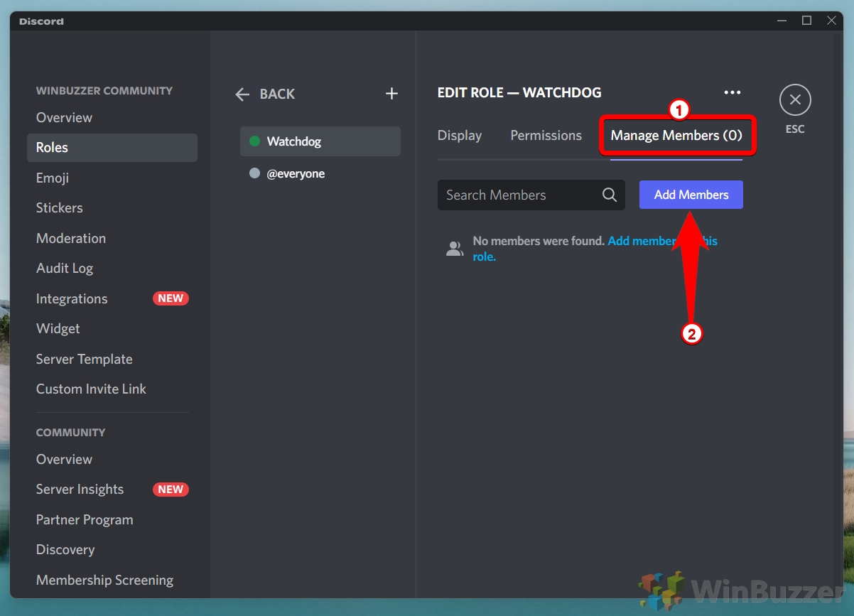Open Moderation settings

[112, 238]
